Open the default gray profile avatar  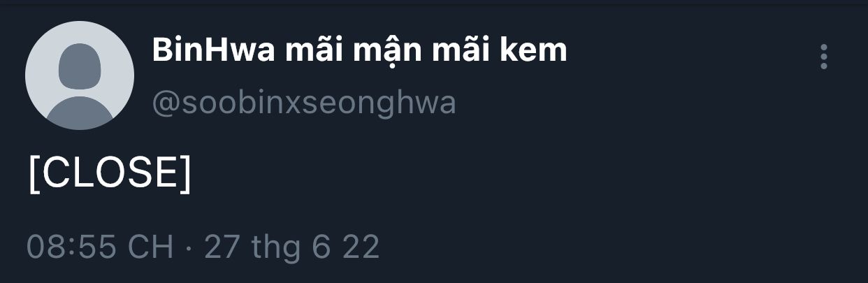point(80,75)
